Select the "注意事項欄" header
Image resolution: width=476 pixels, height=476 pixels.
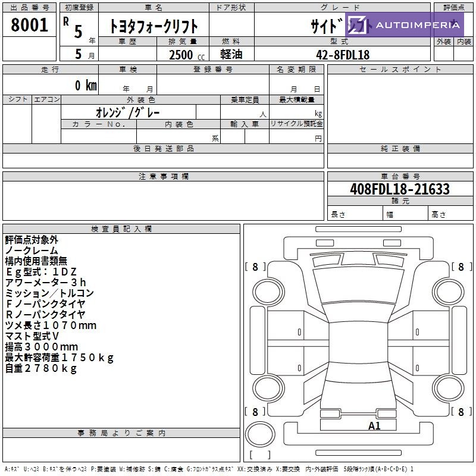163,176
